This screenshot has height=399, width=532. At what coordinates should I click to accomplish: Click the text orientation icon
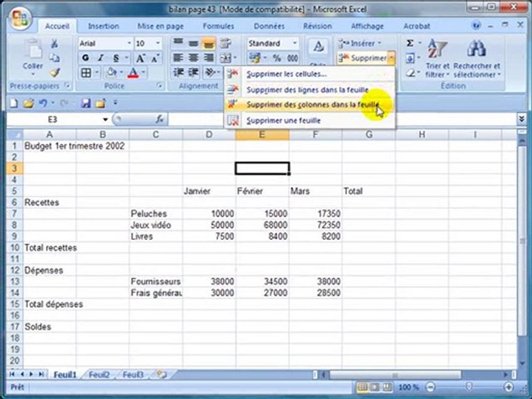tap(211, 72)
